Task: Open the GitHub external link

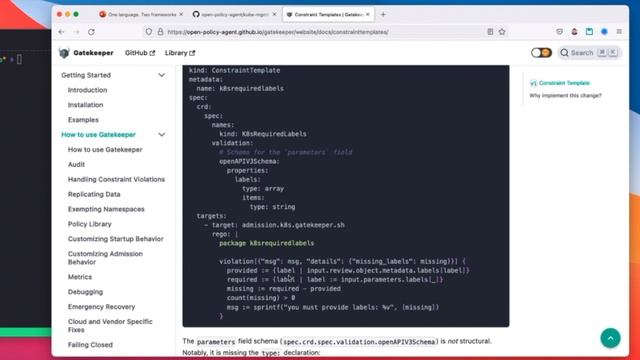Action: click(x=140, y=53)
